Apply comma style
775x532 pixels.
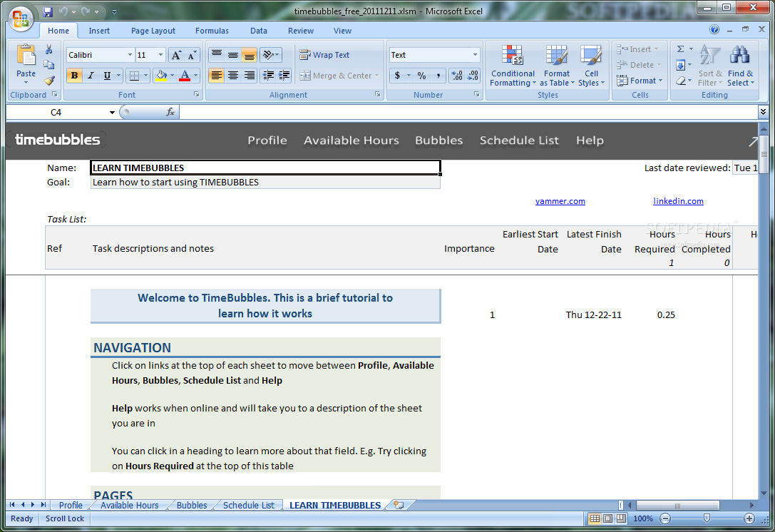tap(438, 76)
